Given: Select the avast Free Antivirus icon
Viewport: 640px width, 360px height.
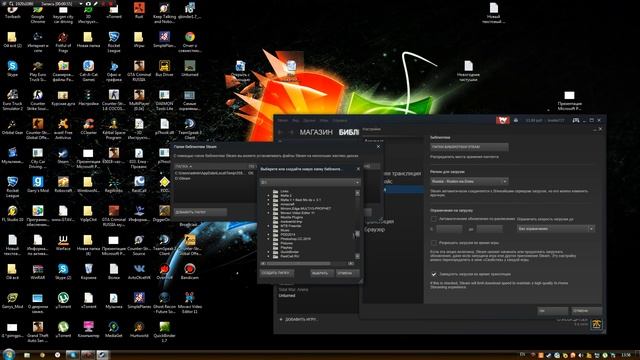Looking at the screenshot, I should (x=63, y=129).
